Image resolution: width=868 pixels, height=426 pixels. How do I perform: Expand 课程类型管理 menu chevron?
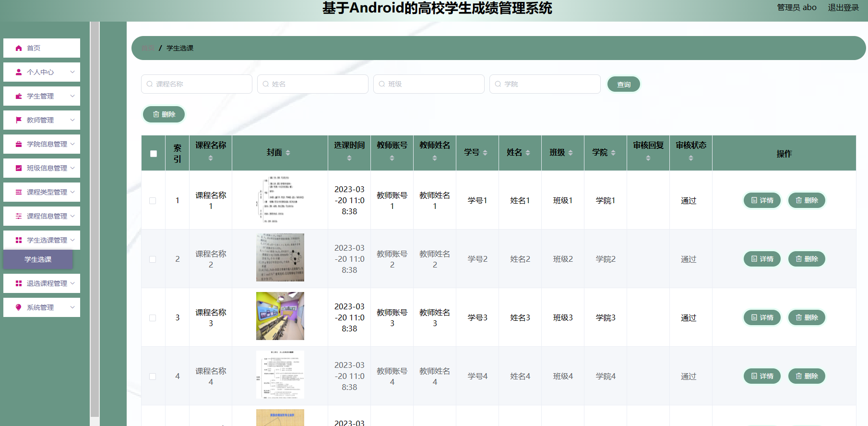tap(72, 192)
